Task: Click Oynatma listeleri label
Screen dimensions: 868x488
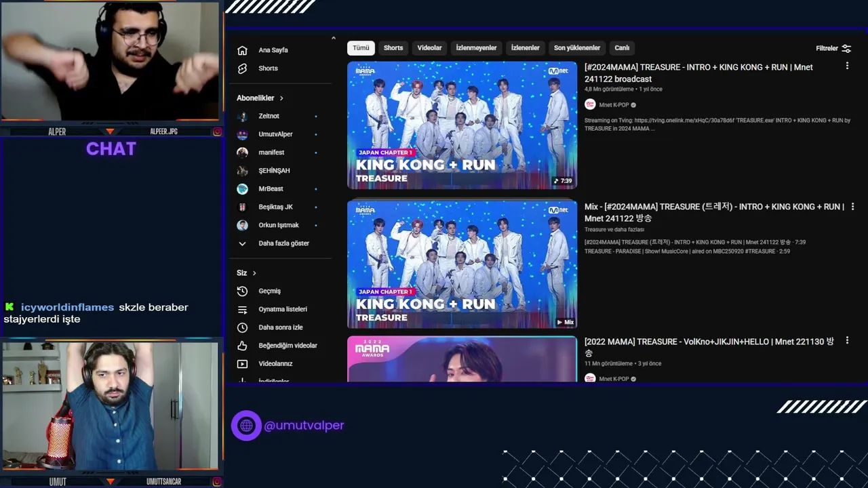Action: [x=283, y=309]
